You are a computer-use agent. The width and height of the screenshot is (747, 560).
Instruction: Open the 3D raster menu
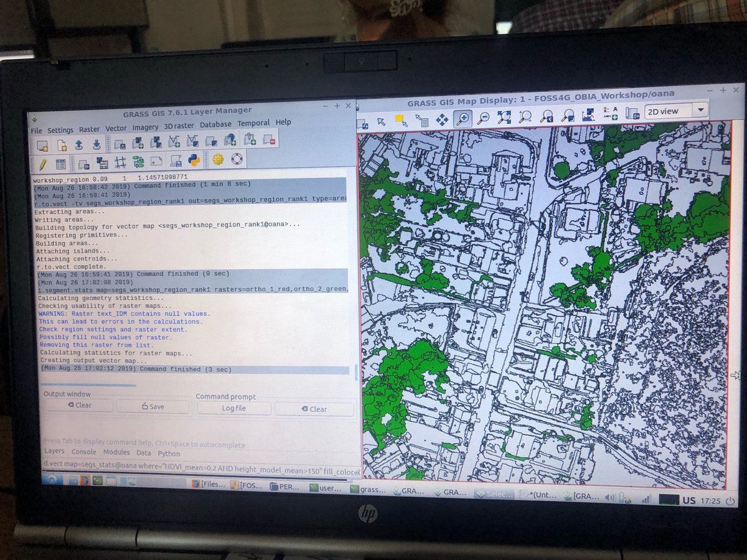179,126
